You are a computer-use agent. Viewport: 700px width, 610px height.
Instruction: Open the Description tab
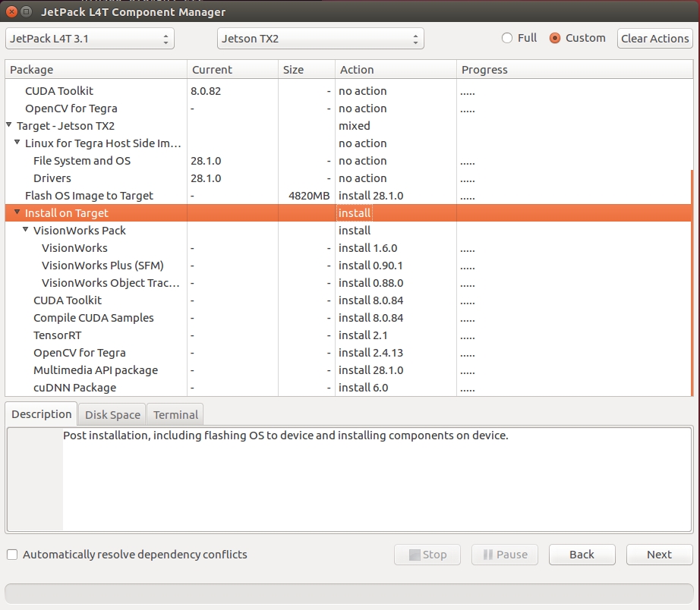pyautogui.click(x=41, y=414)
